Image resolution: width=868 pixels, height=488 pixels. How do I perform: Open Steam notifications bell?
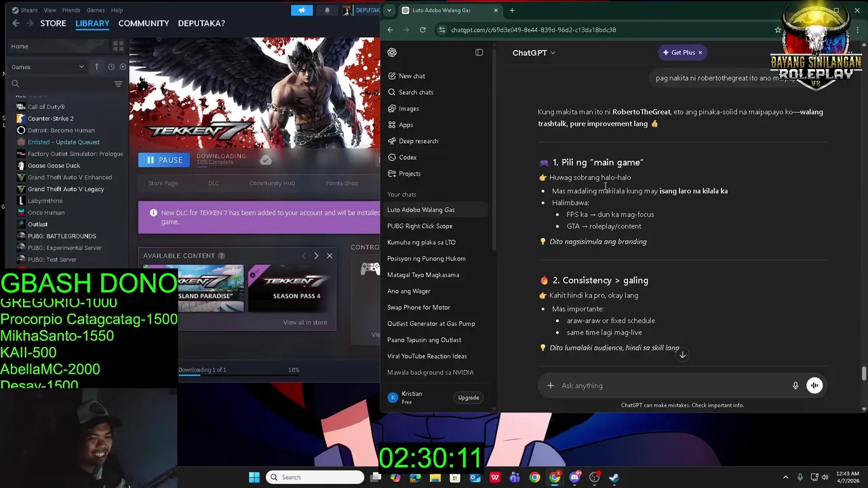point(327,10)
